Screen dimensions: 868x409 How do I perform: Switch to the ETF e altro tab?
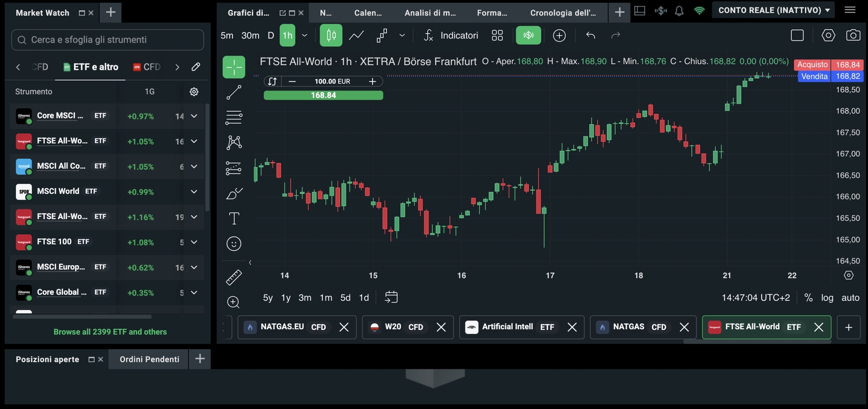pyautogui.click(x=91, y=67)
